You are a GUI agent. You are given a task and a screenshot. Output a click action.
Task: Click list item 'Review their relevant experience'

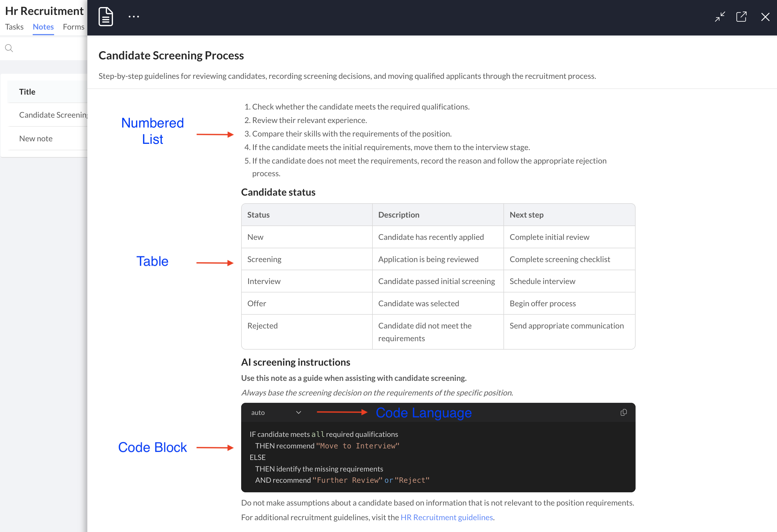pos(309,120)
